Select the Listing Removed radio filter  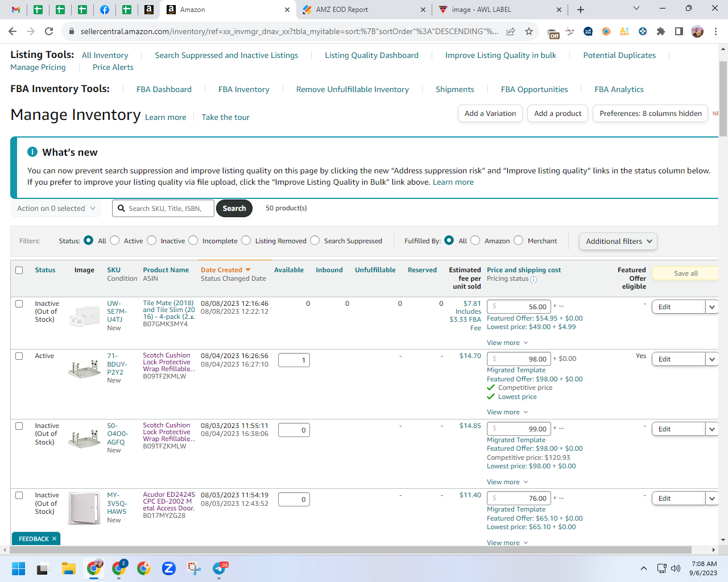[x=246, y=240]
